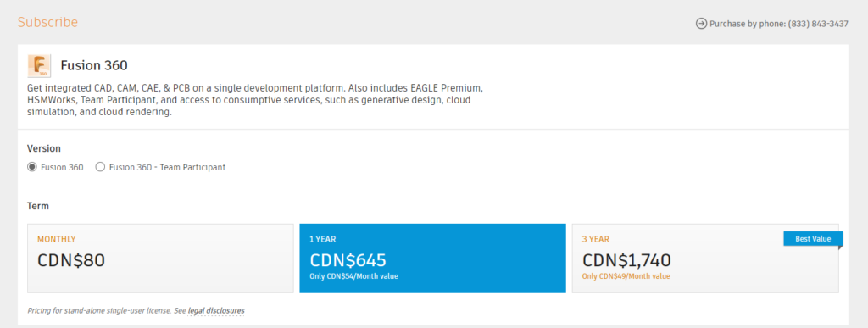Choose the 3 YEAR CDN$1,740 term card

705,258
